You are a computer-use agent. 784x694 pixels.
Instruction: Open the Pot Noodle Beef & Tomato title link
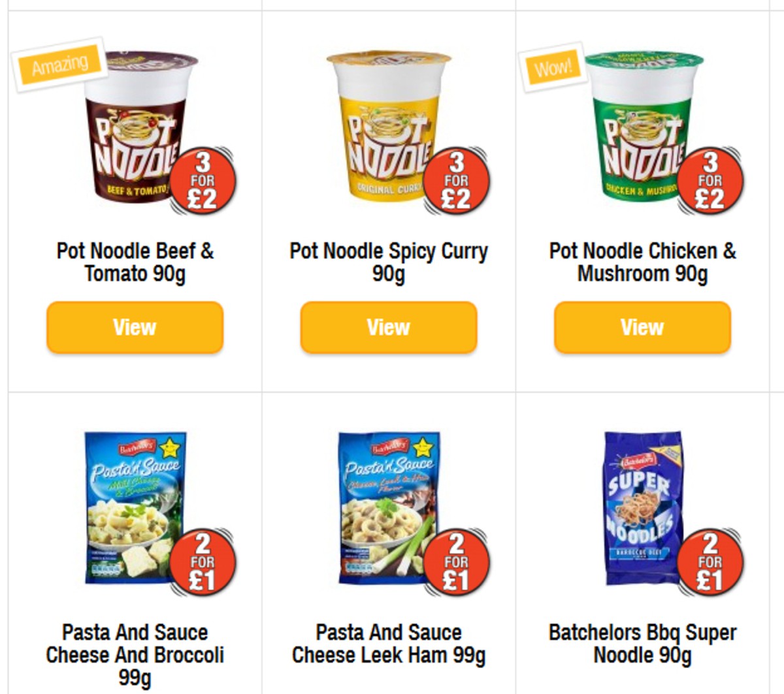click(133, 261)
